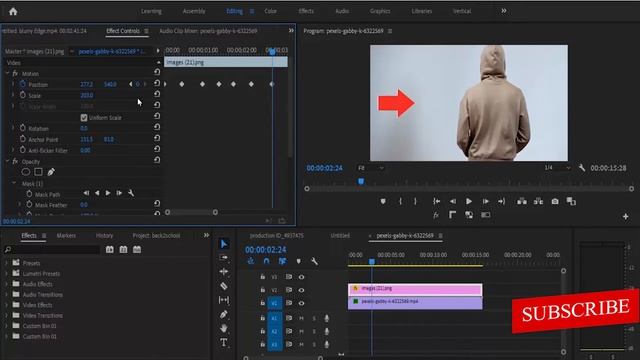640x360 pixels.
Task: Reset the Rotation parameter
Action: (157, 127)
